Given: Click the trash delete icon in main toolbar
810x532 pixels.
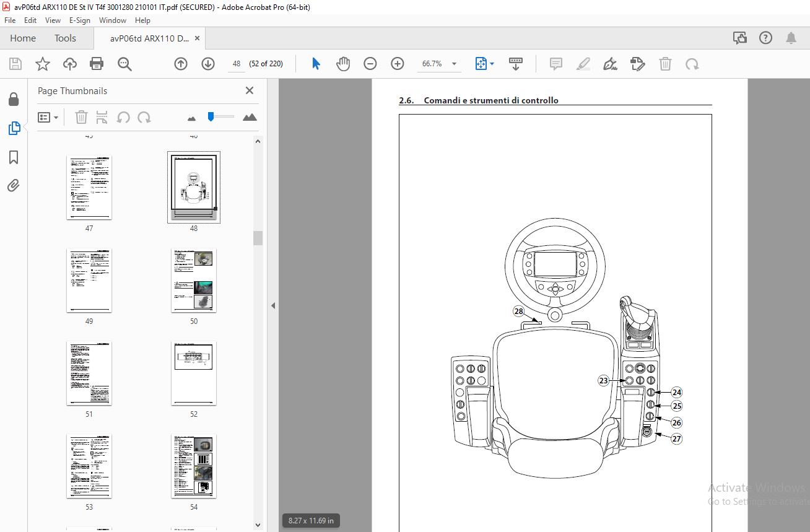Looking at the screenshot, I should (x=665, y=64).
